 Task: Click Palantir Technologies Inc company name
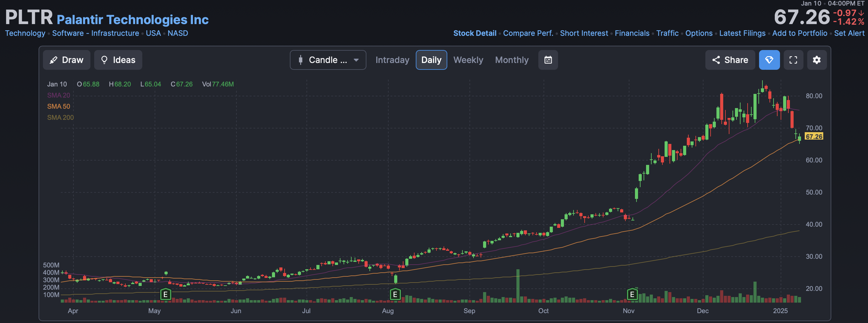pyautogui.click(x=133, y=19)
